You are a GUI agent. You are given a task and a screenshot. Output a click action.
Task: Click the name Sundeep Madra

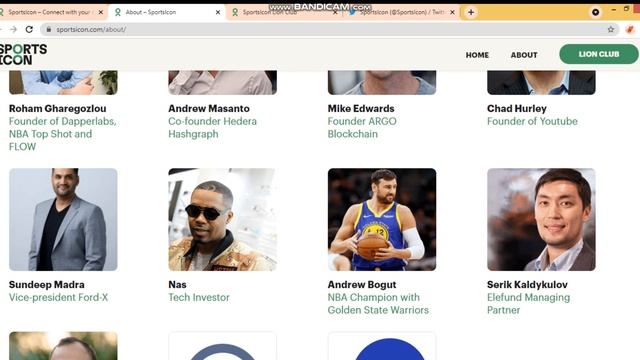[x=47, y=284]
